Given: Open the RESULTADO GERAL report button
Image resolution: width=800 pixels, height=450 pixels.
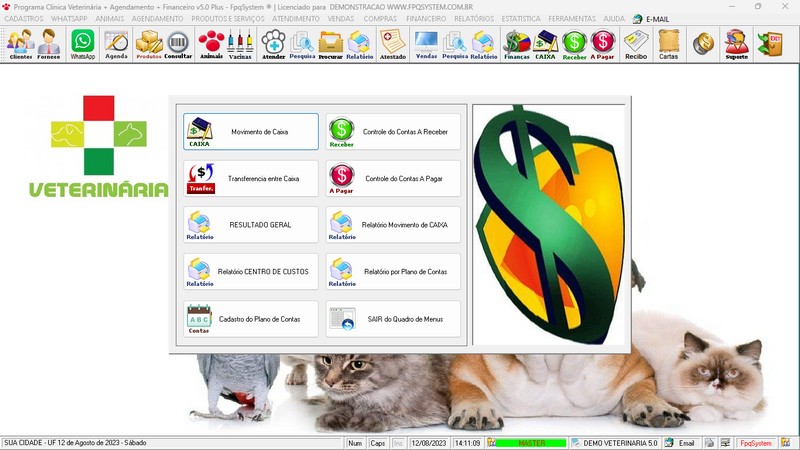Looking at the screenshot, I should pos(251,225).
